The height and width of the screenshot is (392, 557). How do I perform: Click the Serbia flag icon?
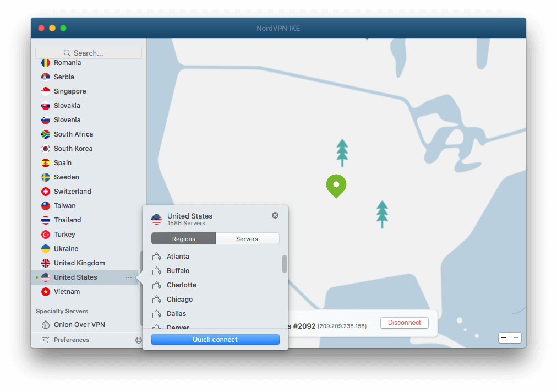pos(46,77)
